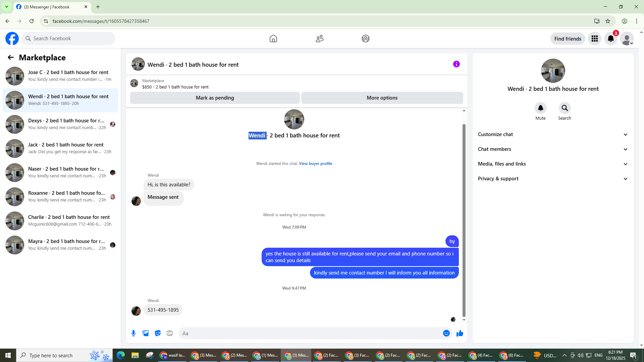Show hidden system tray icons

click(564, 355)
